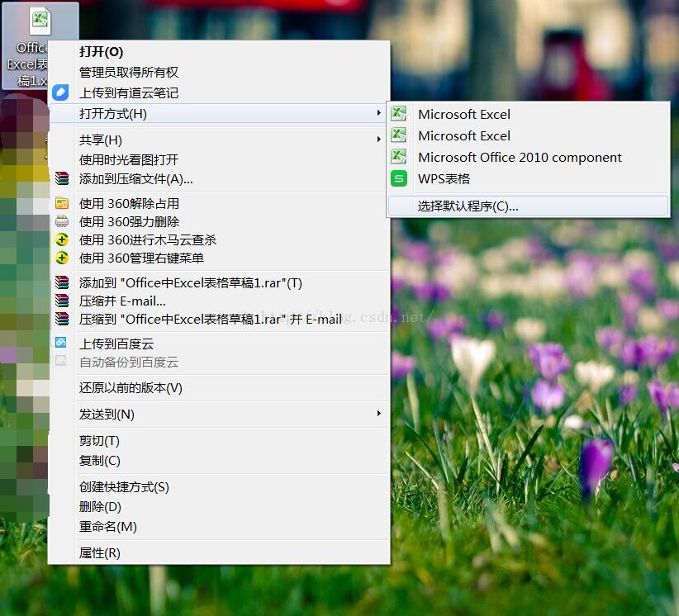Click 360 icon beside 使用 360管理右键菜单
Screen dimensions: 679x616
[62, 258]
